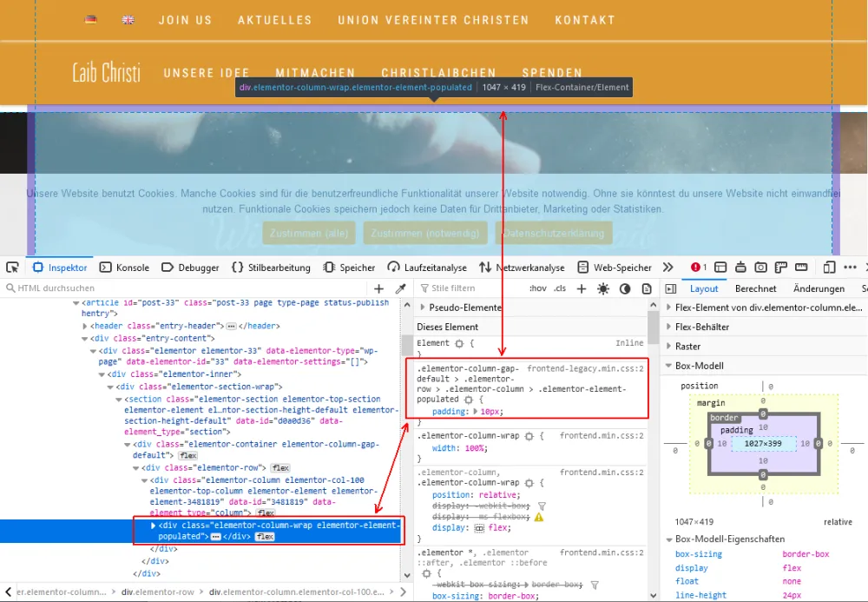The height and width of the screenshot is (602, 868).
Task: Click the warning triangle next to -ms-flexbox
Action: point(539,517)
